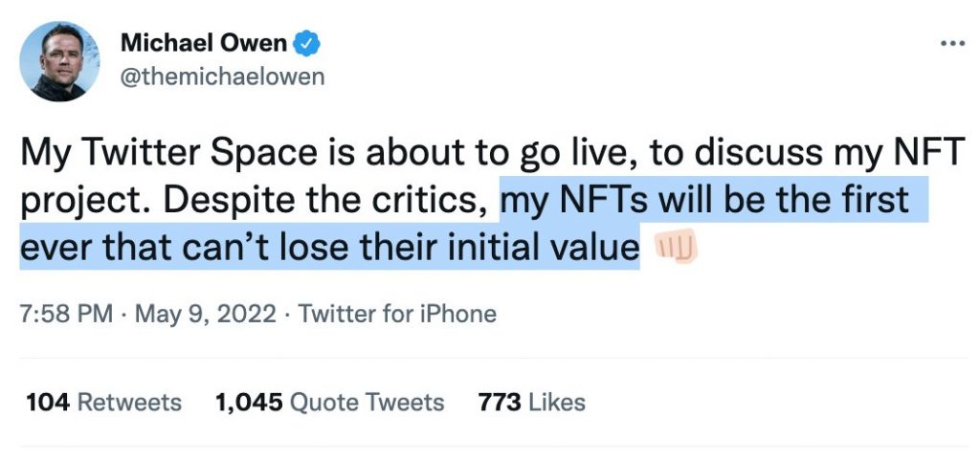Click the number 773 in the stats
The height and width of the screenshot is (460, 980).
(x=500, y=403)
